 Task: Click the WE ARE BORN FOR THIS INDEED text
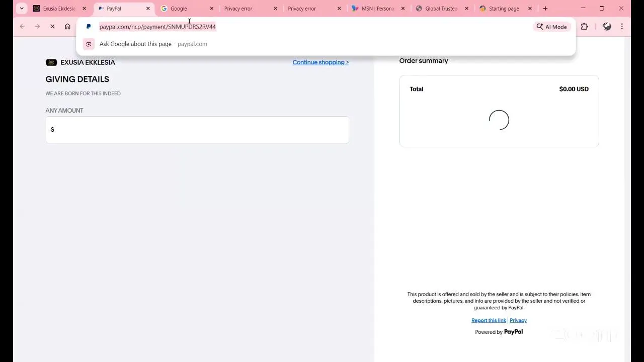pyautogui.click(x=83, y=94)
